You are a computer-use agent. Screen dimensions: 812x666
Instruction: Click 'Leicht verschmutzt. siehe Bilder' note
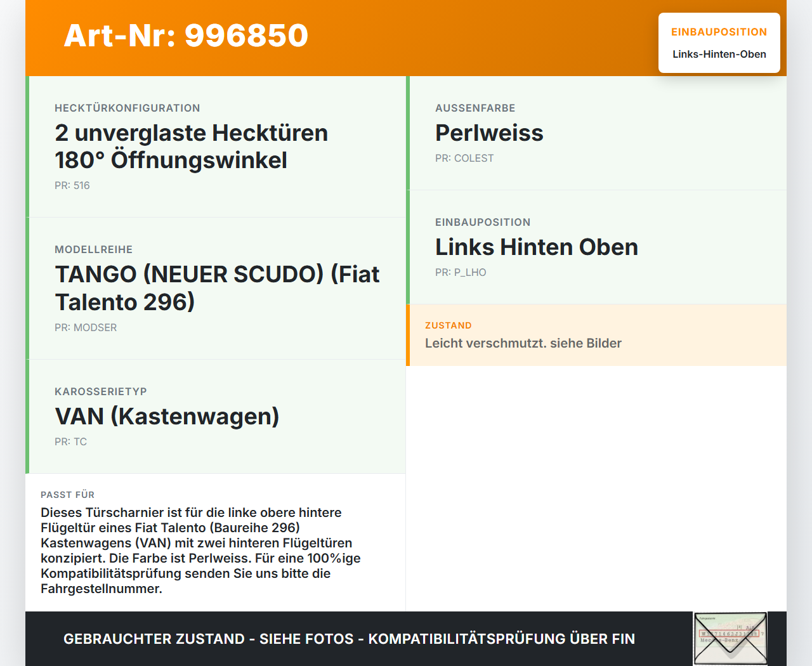523,343
